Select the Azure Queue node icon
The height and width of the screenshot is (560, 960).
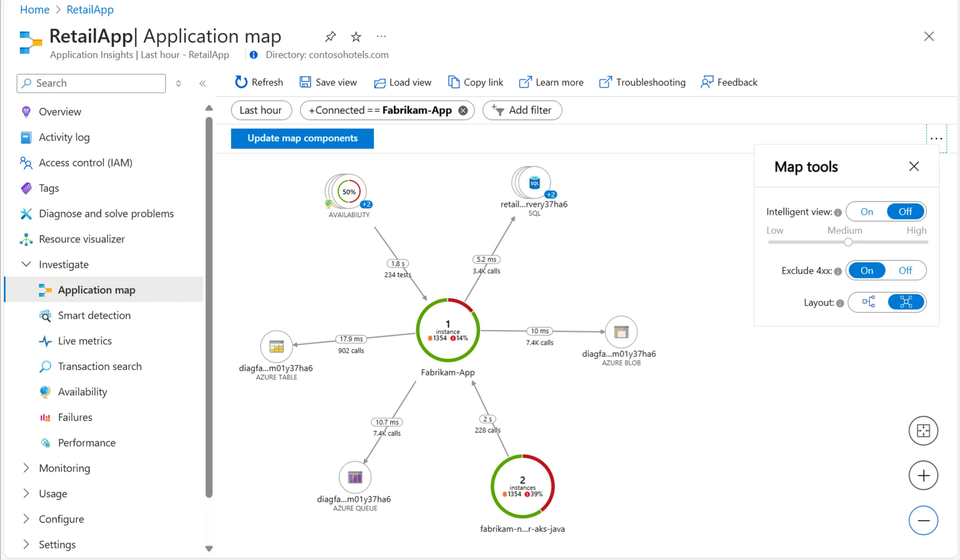pyautogui.click(x=355, y=477)
